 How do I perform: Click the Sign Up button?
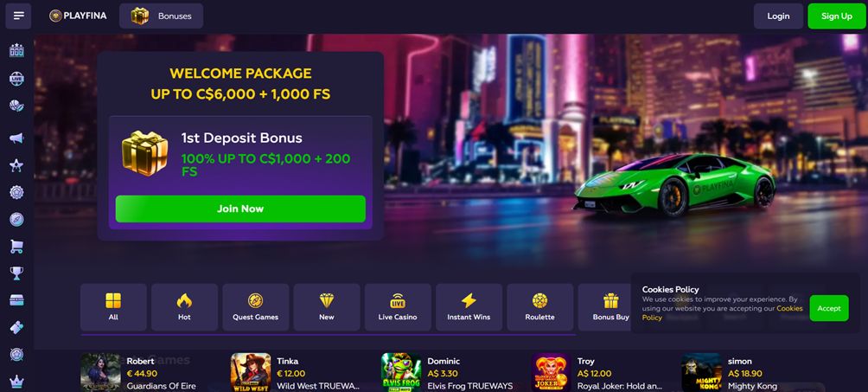click(837, 16)
